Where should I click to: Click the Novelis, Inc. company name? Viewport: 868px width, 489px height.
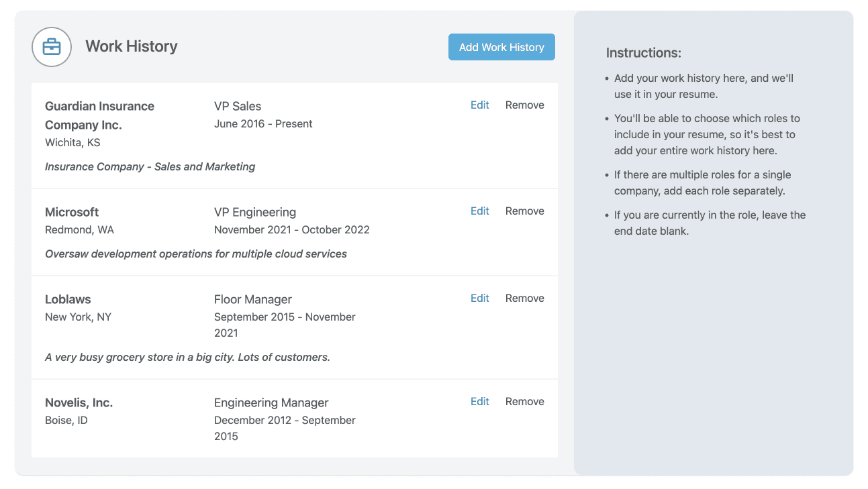tap(79, 402)
